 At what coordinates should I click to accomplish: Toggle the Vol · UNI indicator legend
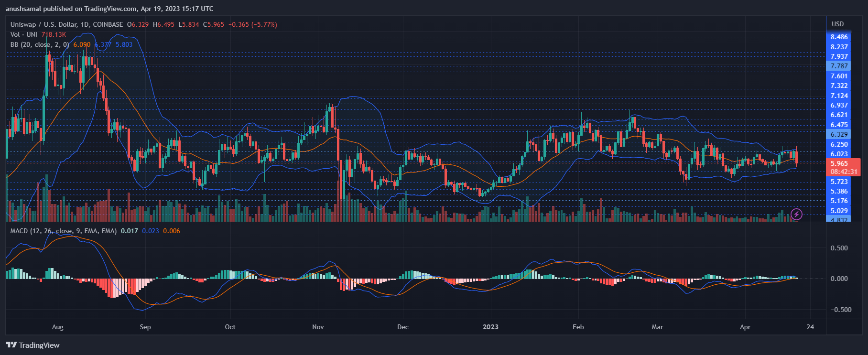24,34
